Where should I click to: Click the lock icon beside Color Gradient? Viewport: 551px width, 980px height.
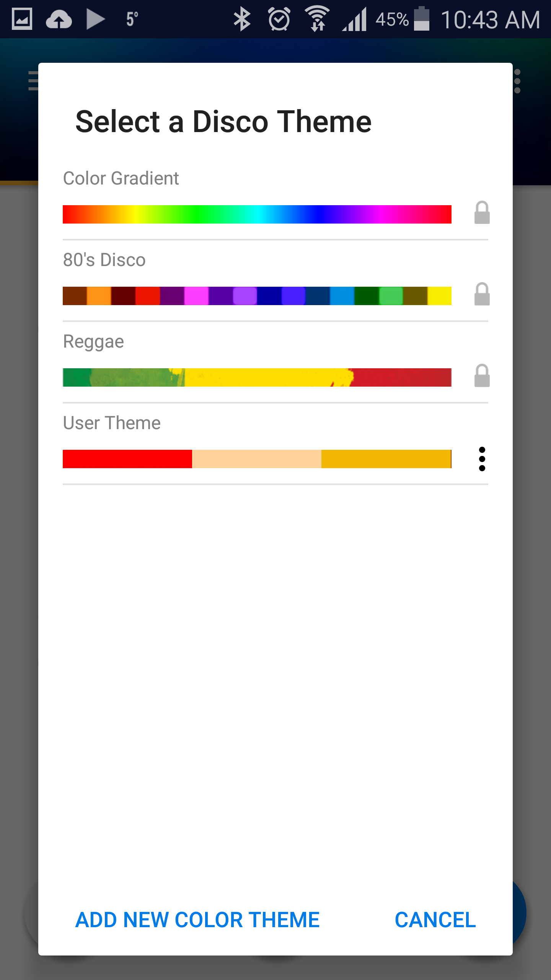pos(482,213)
